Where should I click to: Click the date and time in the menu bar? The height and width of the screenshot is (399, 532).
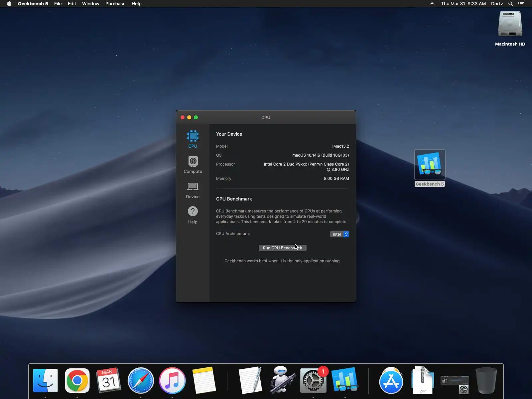pos(464,4)
